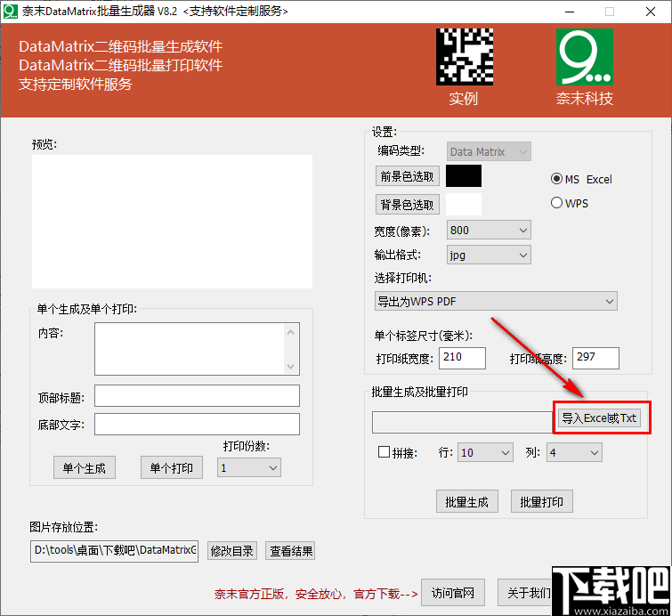This screenshot has width=672, height=616.
Task: Expand the 行 dropdown showing 10
Action: 485,453
